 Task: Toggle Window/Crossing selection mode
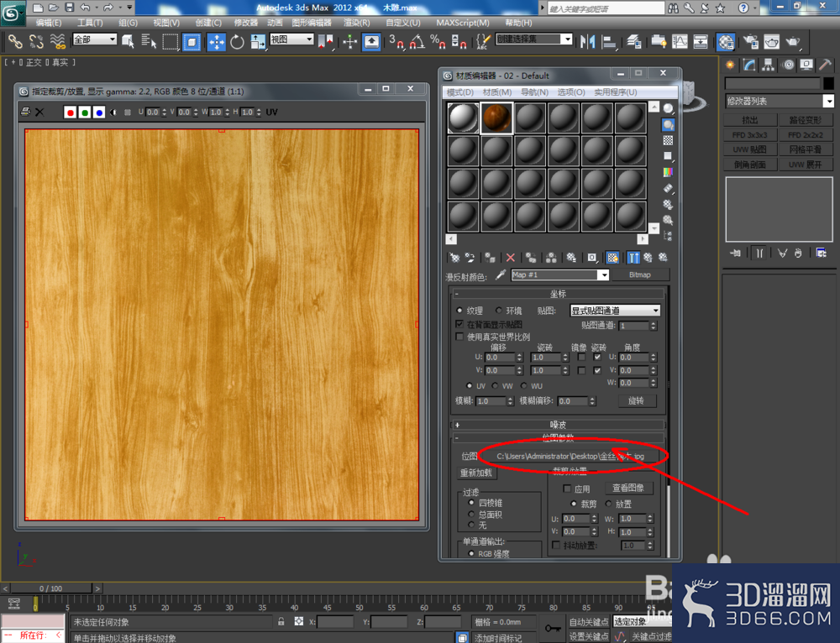click(192, 41)
